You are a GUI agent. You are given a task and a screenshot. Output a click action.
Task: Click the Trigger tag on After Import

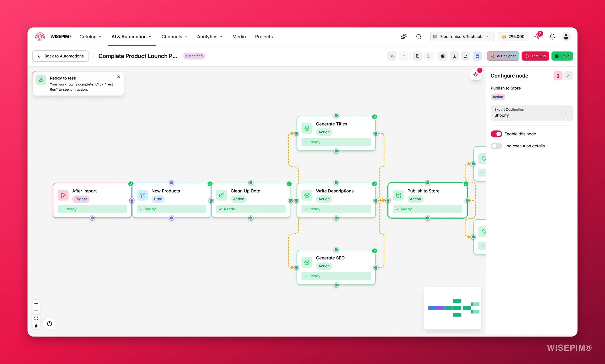81,199
